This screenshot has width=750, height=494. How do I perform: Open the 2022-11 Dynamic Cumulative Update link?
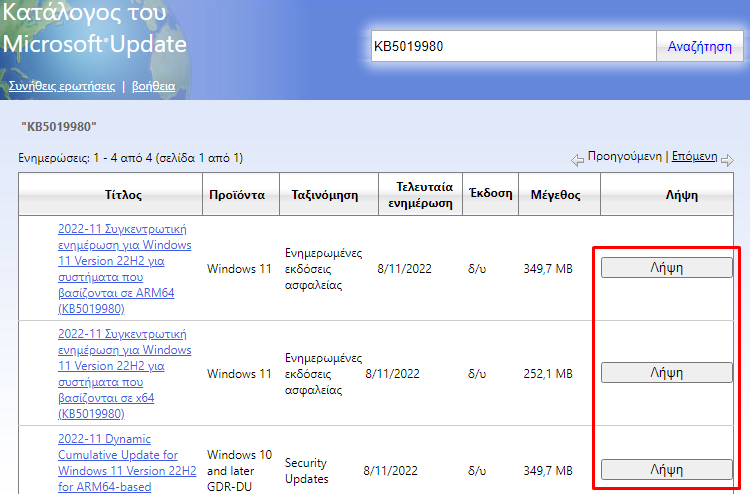(127, 462)
